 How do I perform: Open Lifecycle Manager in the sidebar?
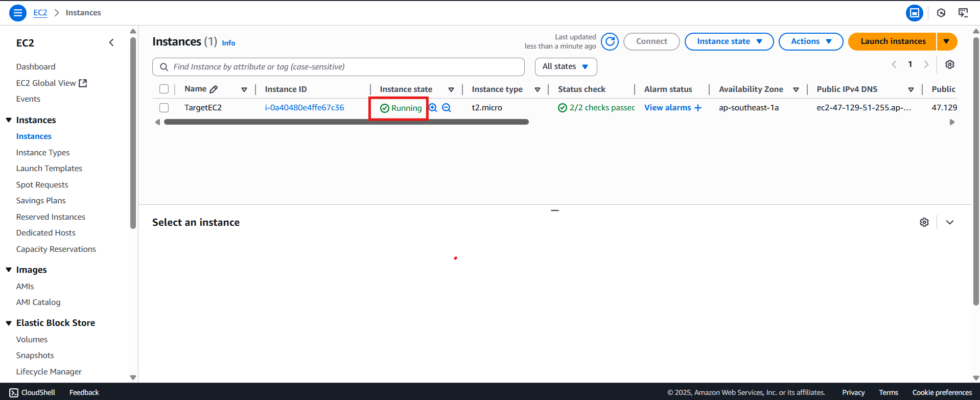pyautogui.click(x=49, y=372)
